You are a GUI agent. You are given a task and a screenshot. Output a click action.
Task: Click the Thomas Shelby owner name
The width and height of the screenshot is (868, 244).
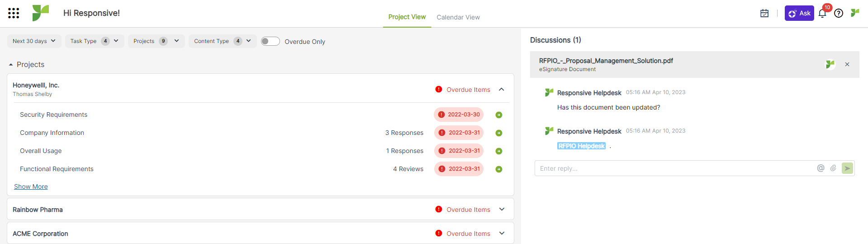click(32, 94)
